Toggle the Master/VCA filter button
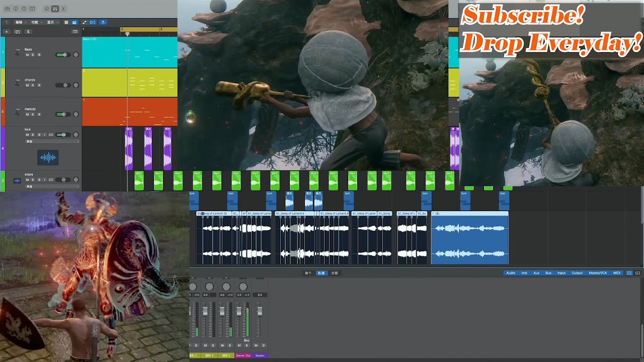 pos(598,273)
